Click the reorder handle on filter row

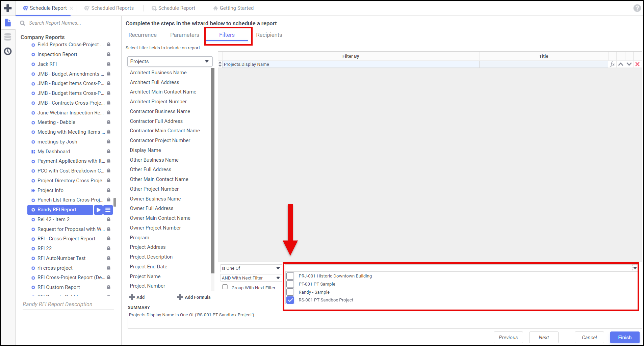[x=220, y=64]
